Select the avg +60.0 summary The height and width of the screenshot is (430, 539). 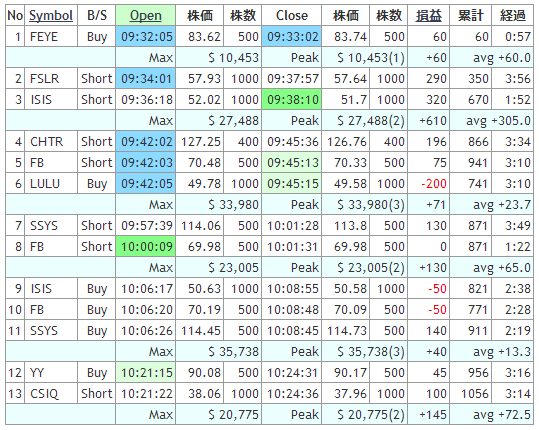pyautogui.click(x=502, y=57)
